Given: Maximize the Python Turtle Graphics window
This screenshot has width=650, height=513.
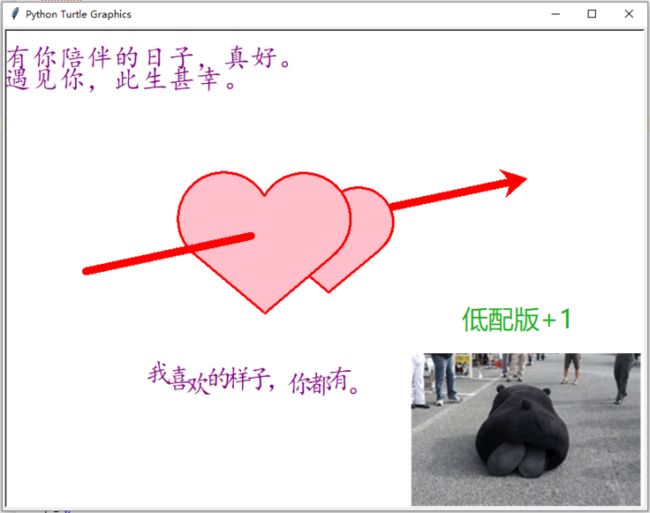Looking at the screenshot, I should [592, 14].
